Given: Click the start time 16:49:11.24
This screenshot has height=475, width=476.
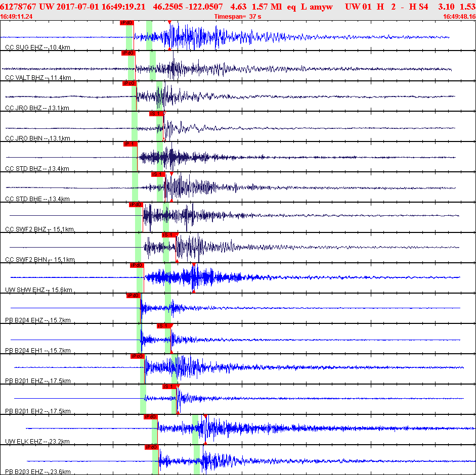Looking at the screenshot, I should pyautogui.click(x=16, y=17).
